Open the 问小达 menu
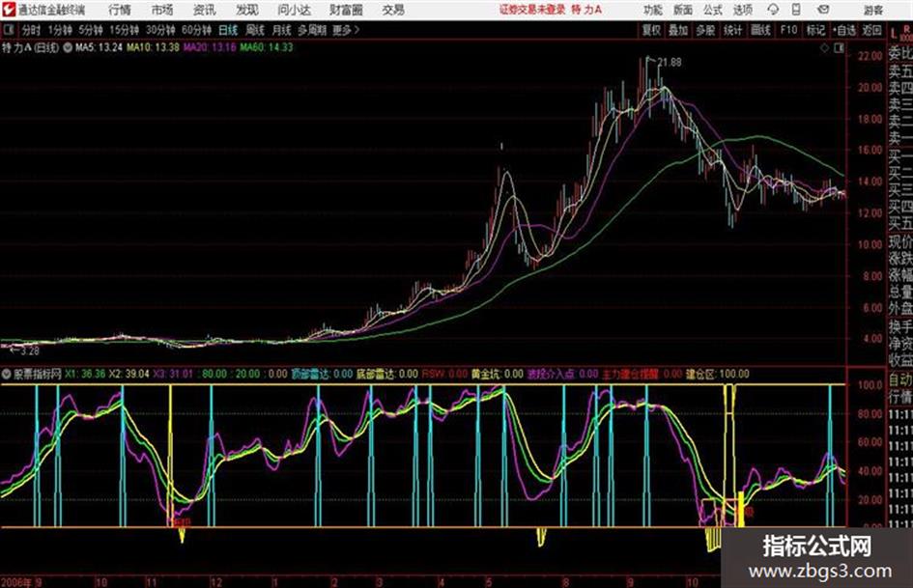This screenshot has height=588, width=913. tap(294, 10)
